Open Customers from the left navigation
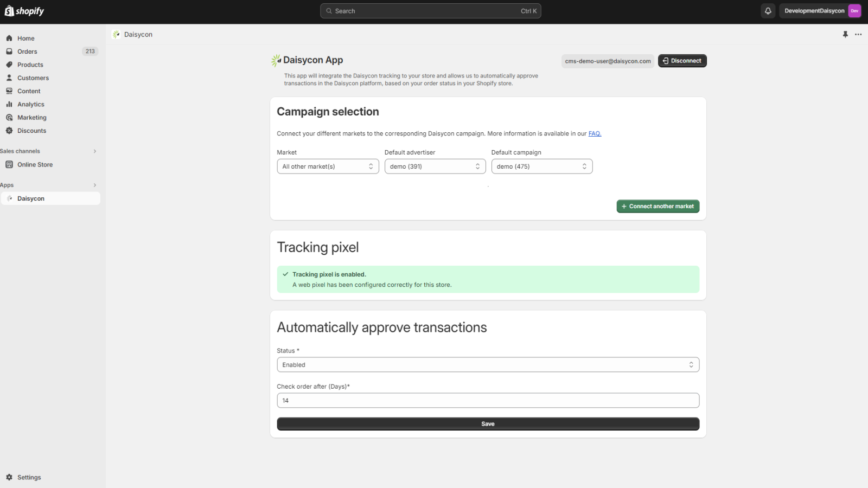Viewport: 868px width, 488px height. point(33,78)
